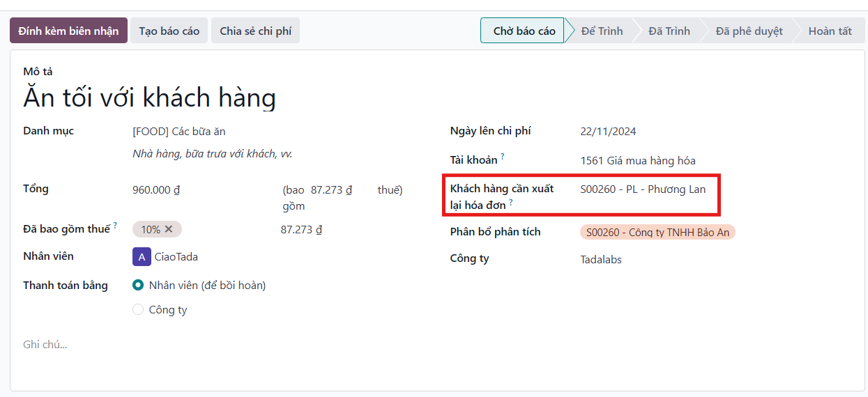
Task: Change expense date 22/11/2024
Action: (608, 132)
